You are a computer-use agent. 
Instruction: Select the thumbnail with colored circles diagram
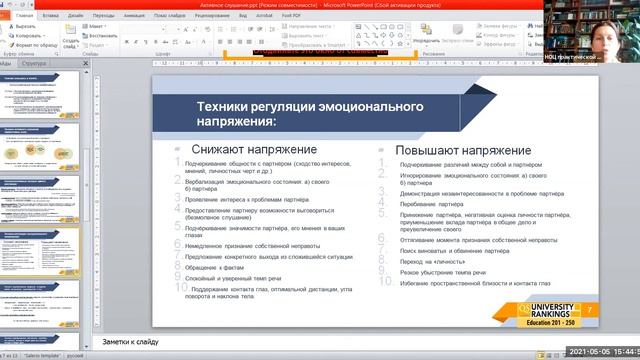[x=40, y=148]
